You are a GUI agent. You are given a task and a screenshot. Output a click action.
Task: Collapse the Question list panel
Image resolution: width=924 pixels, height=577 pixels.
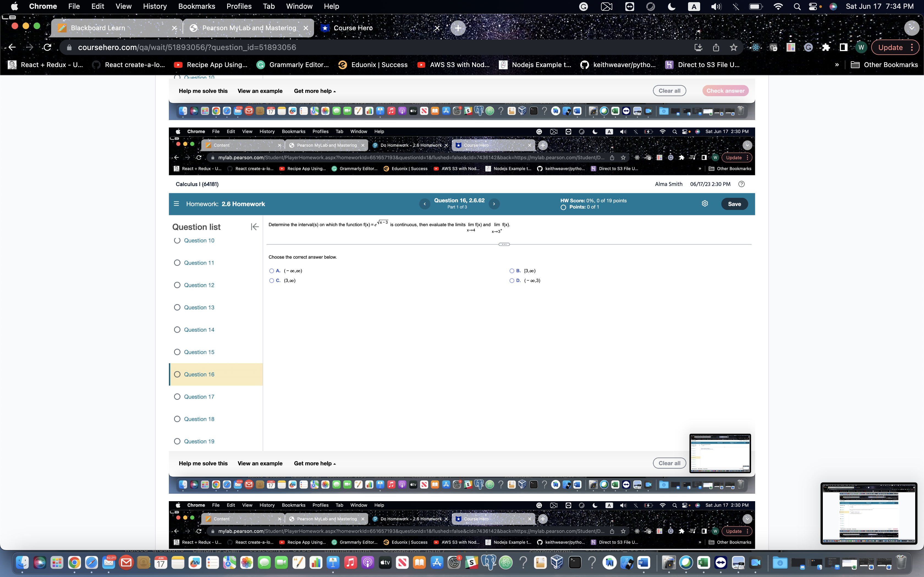pyautogui.click(x=255, y=227)
